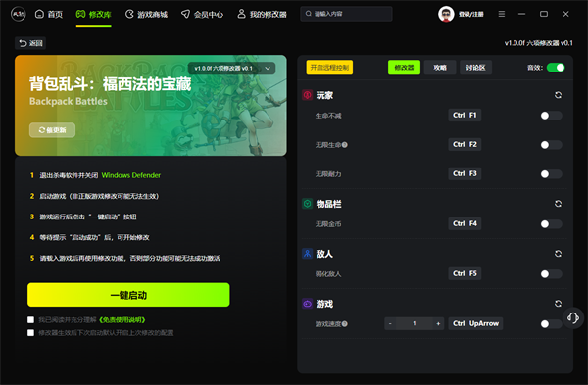Toggle 生命不减 switch on
Screen dimensions: 588x385
click(x=551, y=116)
